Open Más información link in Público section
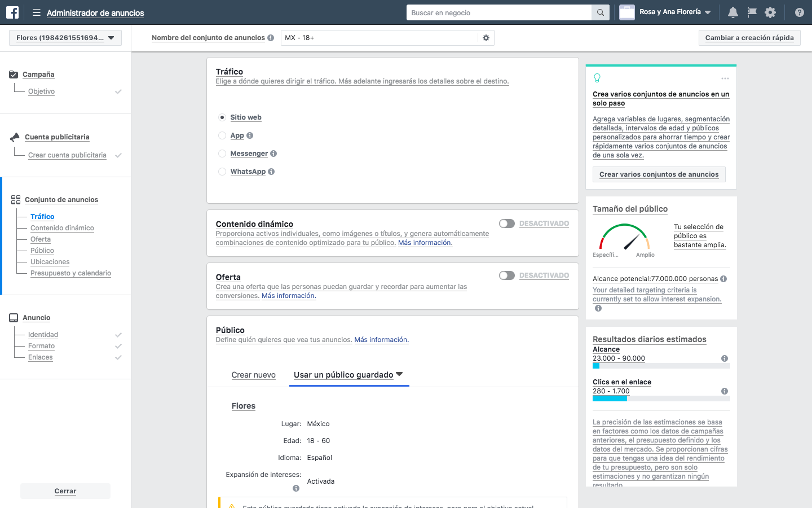Viewport: 812px width, 508px height. 382,340
